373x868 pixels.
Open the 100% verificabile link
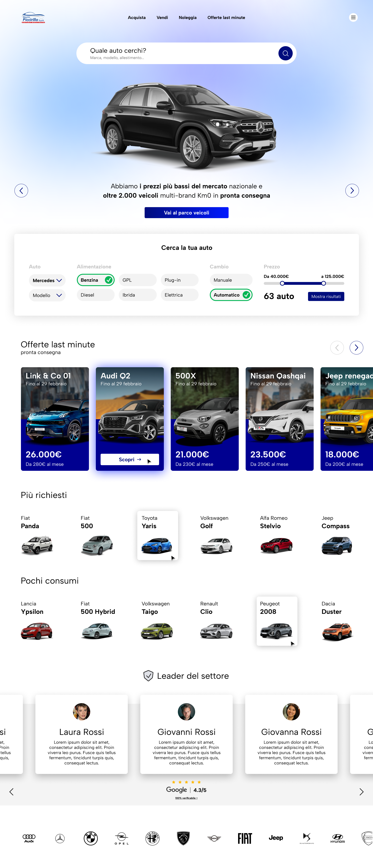[x=186, y=798]
